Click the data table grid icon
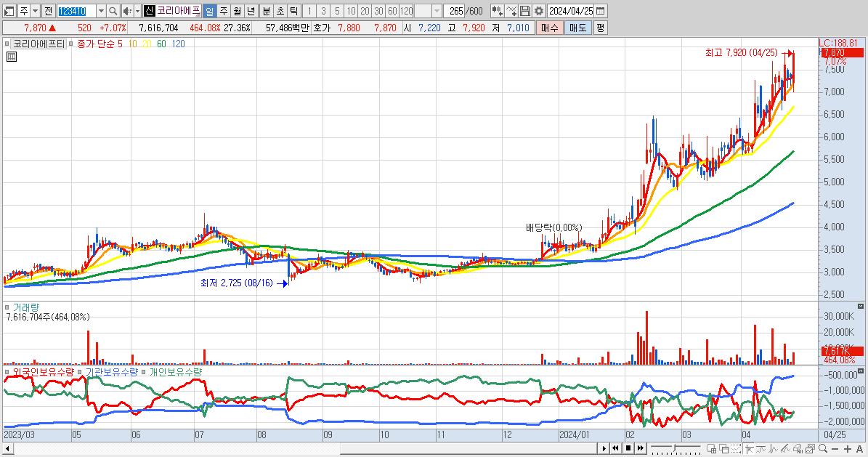Viewport: 868px width, 457px height. click(x=12, y=57)
